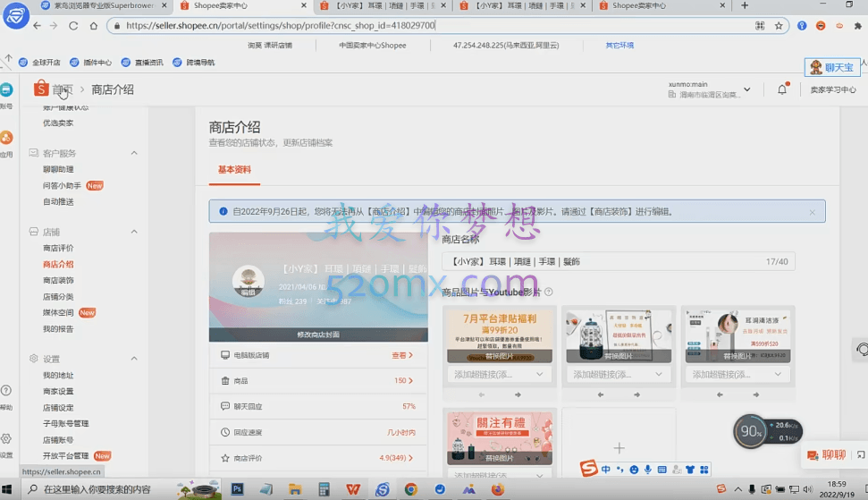Click the browser reload button
868x500 pixels.
(x=74, y=26)
